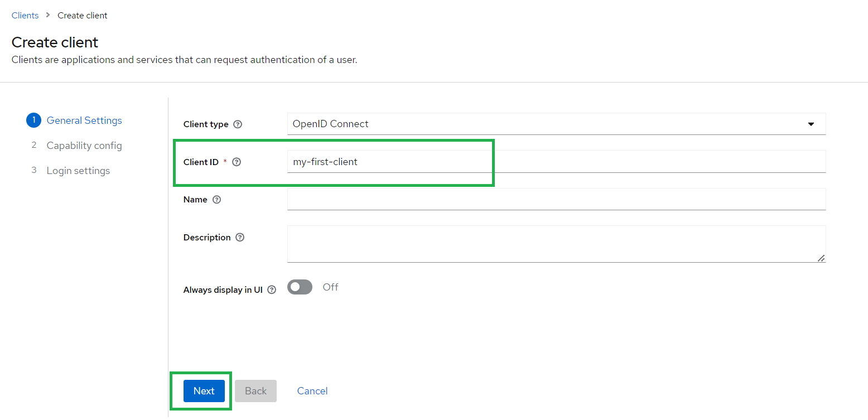Screen dimensions: 868x420
Task: Click the Description resize handle
Action: 821,258
